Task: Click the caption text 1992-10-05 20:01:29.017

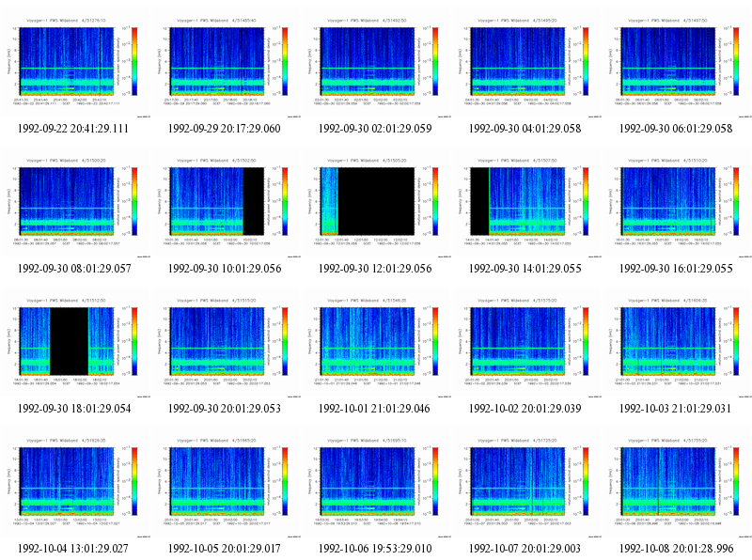Action: [x=224, y=549]
